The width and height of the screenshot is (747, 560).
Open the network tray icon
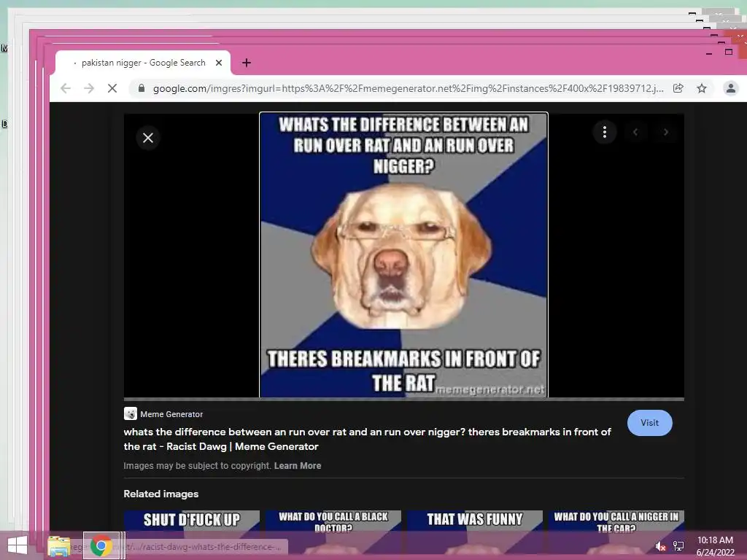pyautogui.click(x=678, y=546)
